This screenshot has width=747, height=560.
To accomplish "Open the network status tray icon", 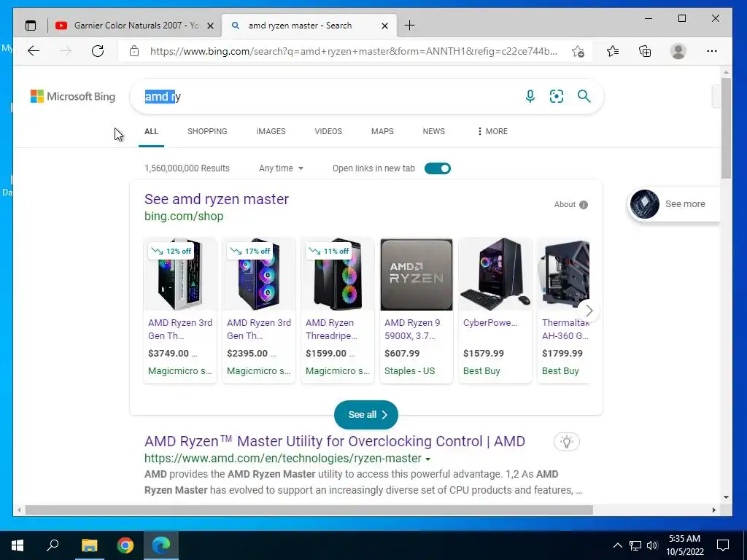I will [x=635, y=545].
